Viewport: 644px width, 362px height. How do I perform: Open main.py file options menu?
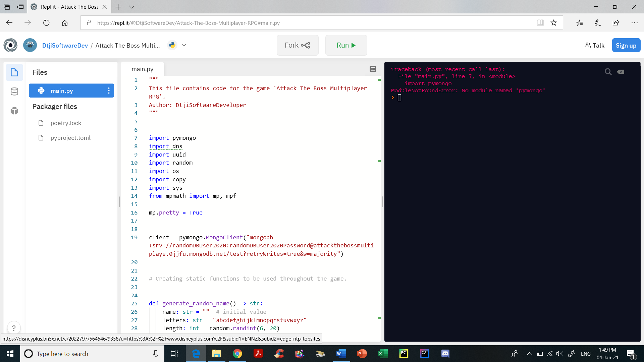pyautogui.click(x=109, y=91)
